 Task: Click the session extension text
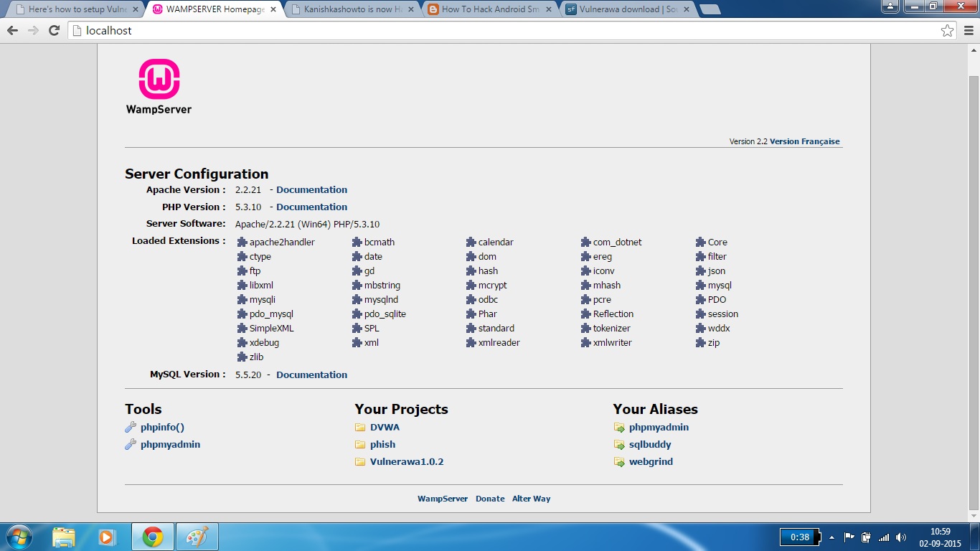[x=723, y=314]
